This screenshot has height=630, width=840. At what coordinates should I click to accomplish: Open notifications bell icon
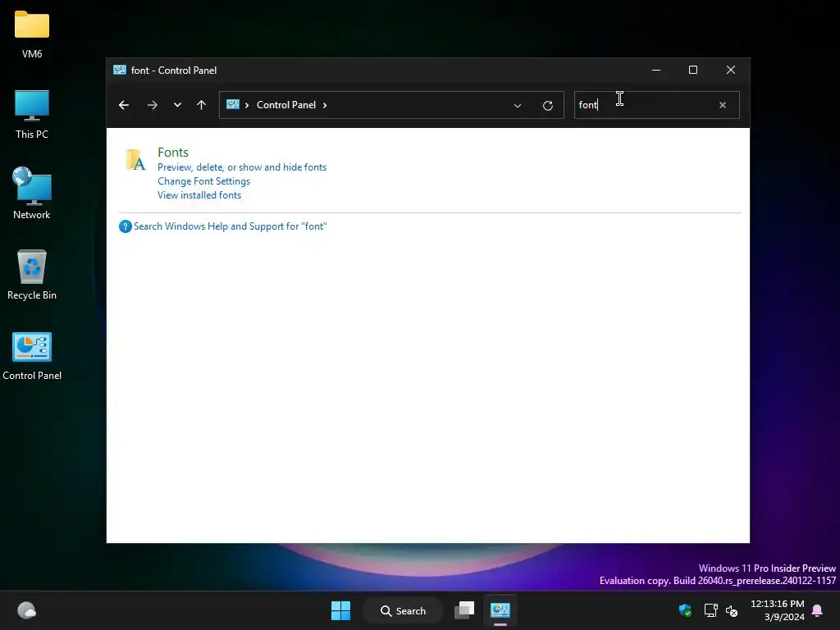click(x=818, y=610)
